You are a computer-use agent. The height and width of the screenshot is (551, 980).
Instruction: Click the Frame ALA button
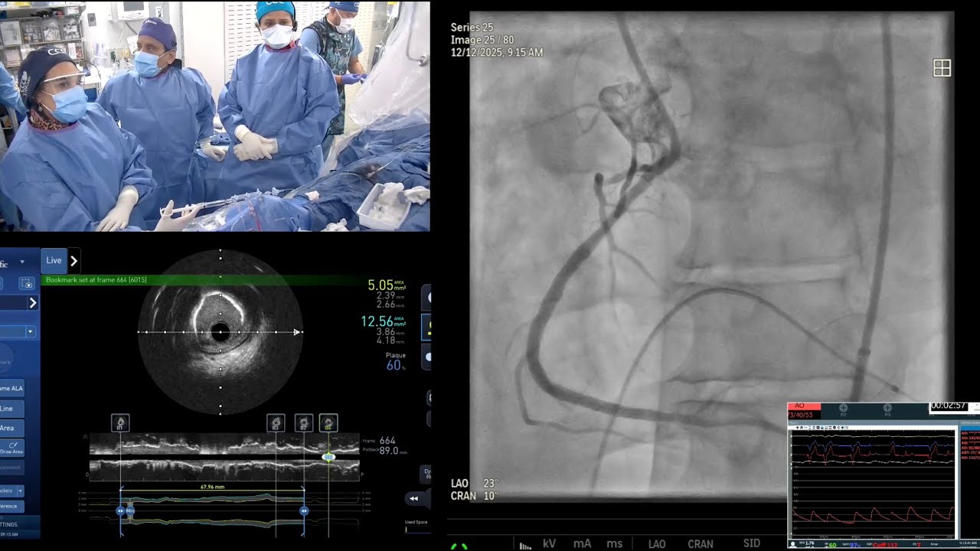coord(12,389)
